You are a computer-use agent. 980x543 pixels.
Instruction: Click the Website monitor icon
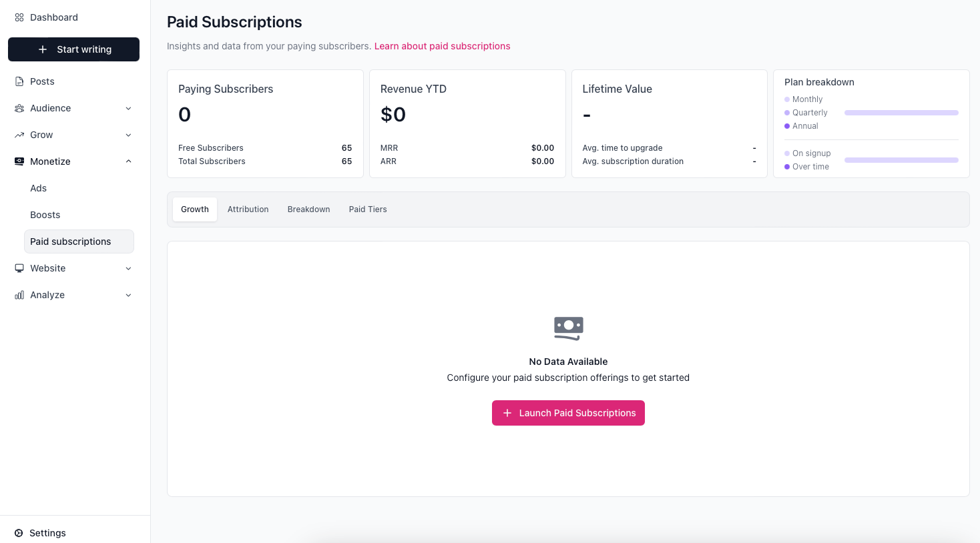point(19,268)
